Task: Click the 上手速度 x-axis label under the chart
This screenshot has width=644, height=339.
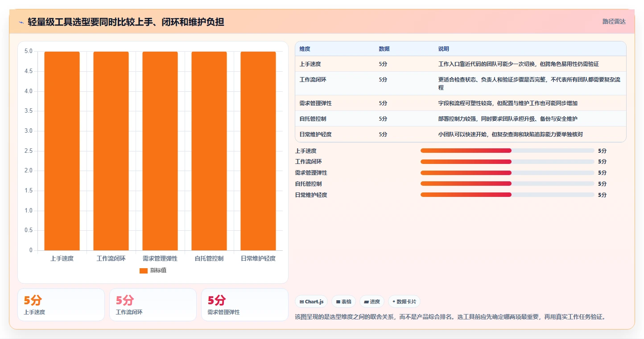Action: pyautogui.click(x=62, y=258)
